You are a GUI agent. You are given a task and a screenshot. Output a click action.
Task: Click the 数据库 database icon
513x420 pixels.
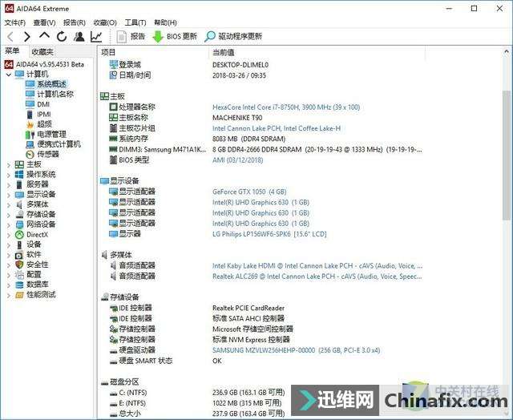(x=19, y=285)
